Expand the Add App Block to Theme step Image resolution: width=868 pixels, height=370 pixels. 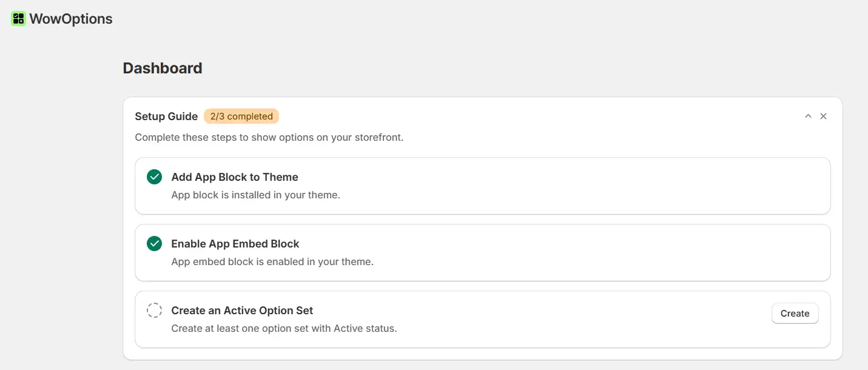pyautogui.click(x=234, y=177)
